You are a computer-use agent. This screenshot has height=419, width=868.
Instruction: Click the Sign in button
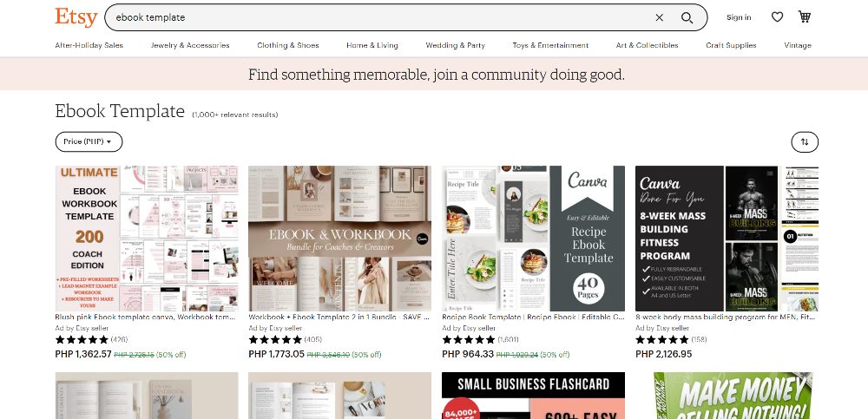(x=739, y=17)
